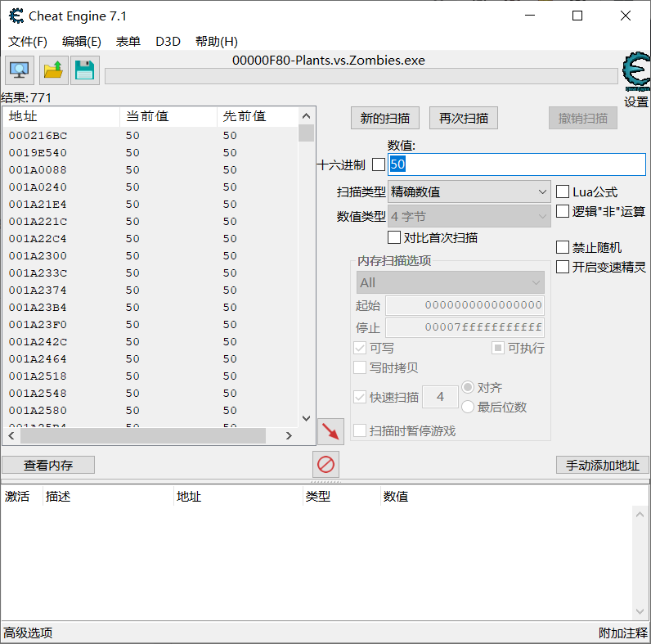Click the open cheat table folder icon
The image size is (651, 644).
point(53,70)
